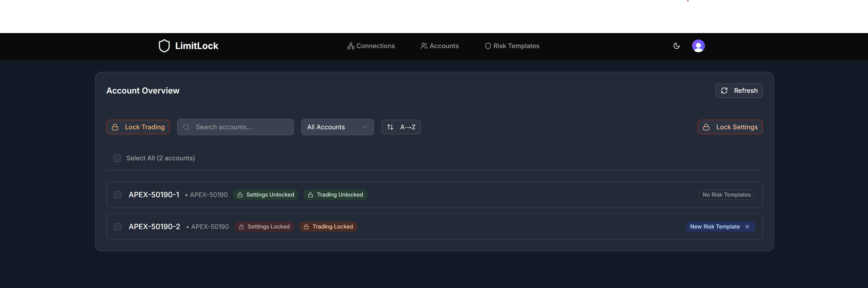Click the magnifier icon in search box
The height and width of the screenshot is (288, 868).
click(186, 127)
